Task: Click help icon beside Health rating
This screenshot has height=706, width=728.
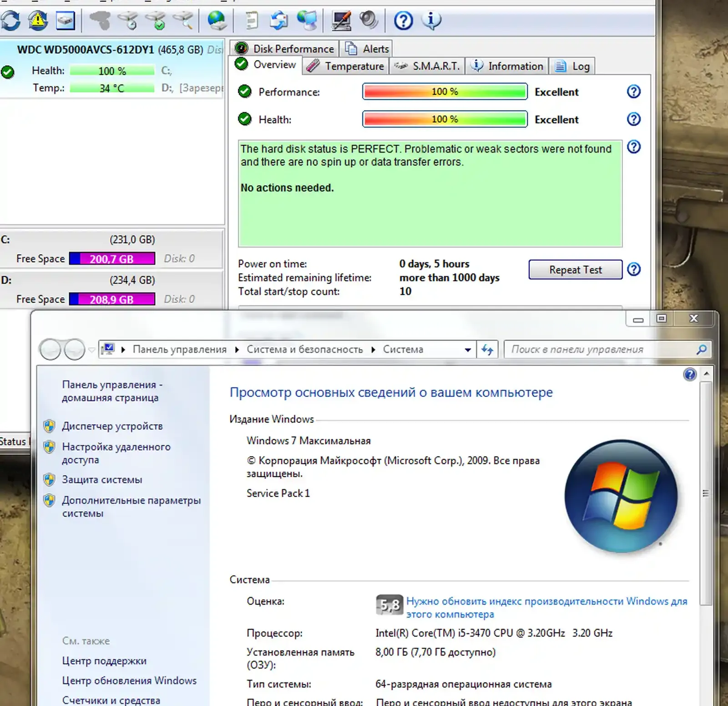Action: pos(633,119)
